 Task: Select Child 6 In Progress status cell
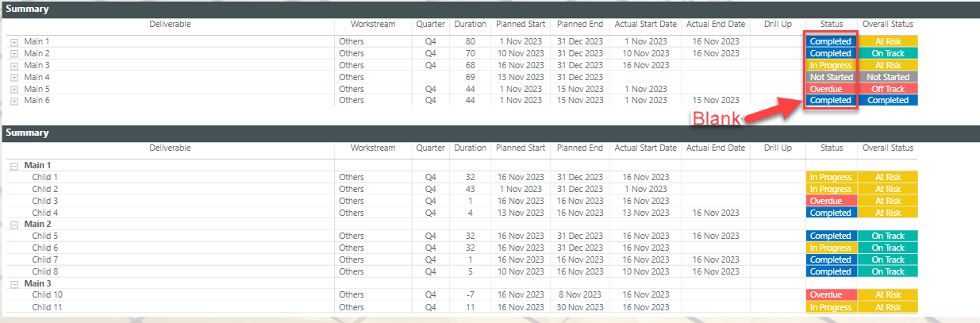tap(831, 248)
